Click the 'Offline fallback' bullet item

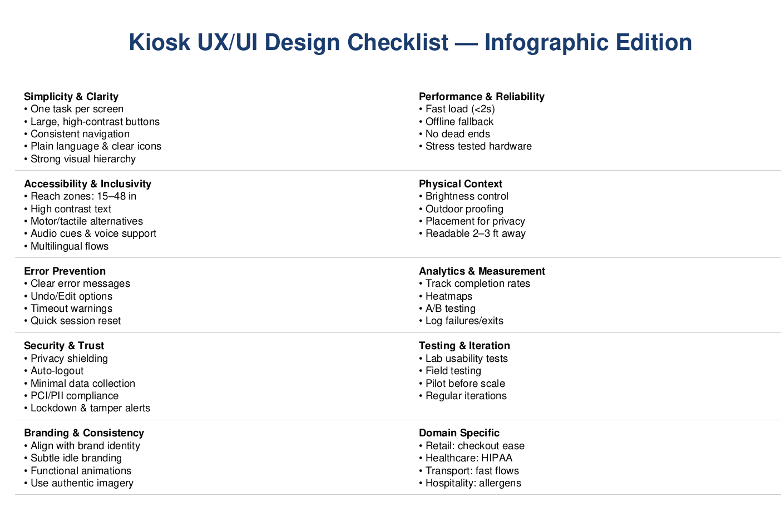pyautogui.click(x=459, y=122)
